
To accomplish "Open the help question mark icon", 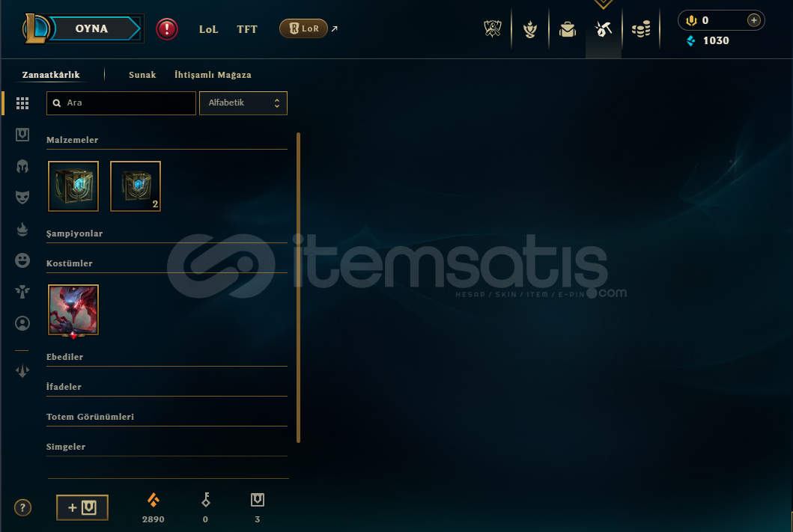I will pos(22,507).
